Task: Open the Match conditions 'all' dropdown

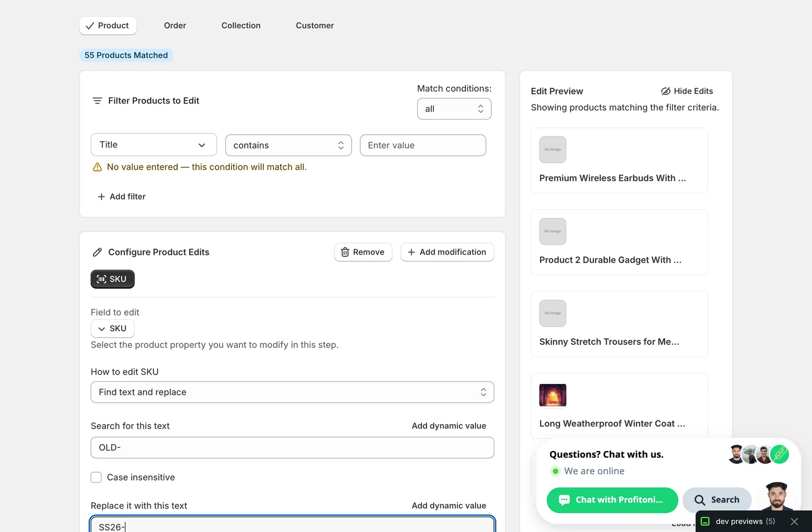Action: 454,109
